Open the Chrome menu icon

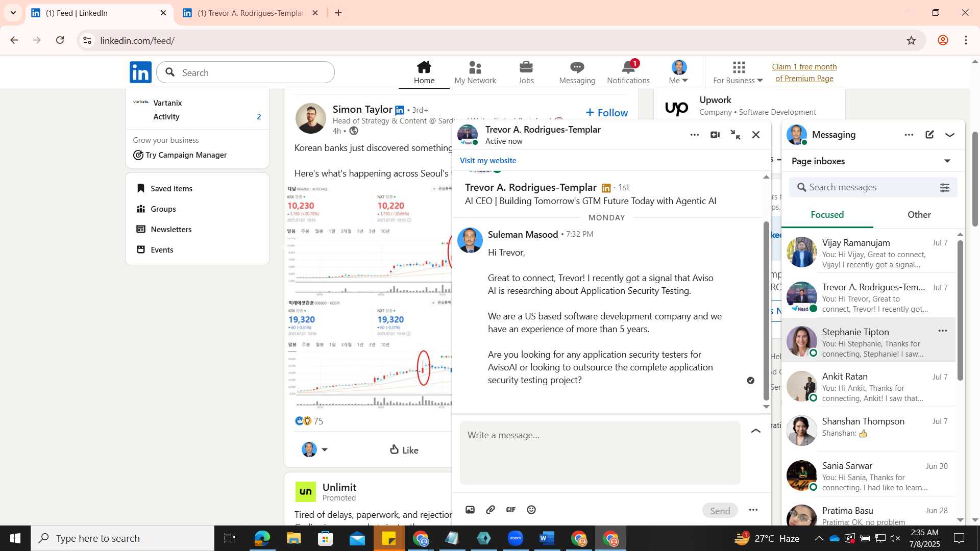click(966, 40)
